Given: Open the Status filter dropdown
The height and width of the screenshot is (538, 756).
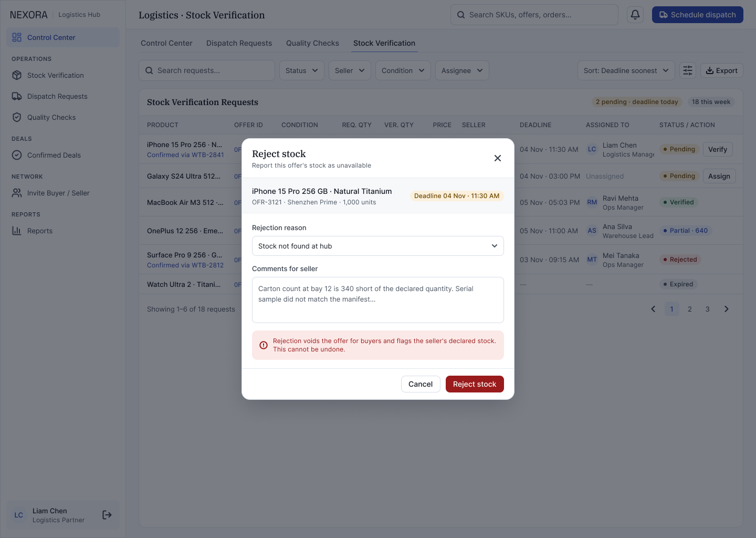Looking at the screenshot, I should [x=302, y=70].
